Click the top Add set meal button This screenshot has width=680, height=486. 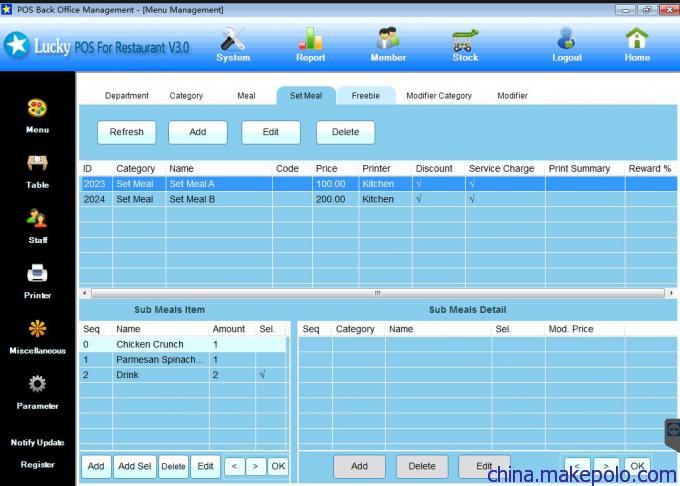tap(198, 132)
